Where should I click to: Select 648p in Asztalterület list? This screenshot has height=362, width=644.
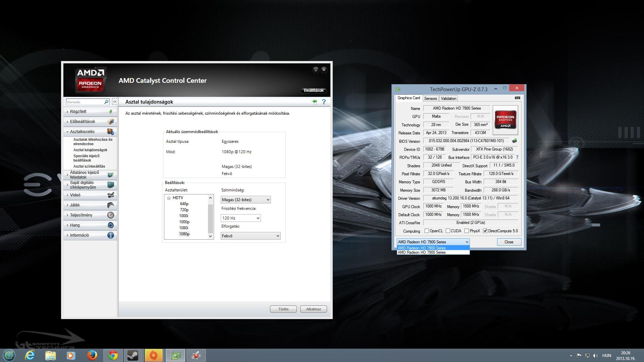pyautogui.click(x=184, y=204)
